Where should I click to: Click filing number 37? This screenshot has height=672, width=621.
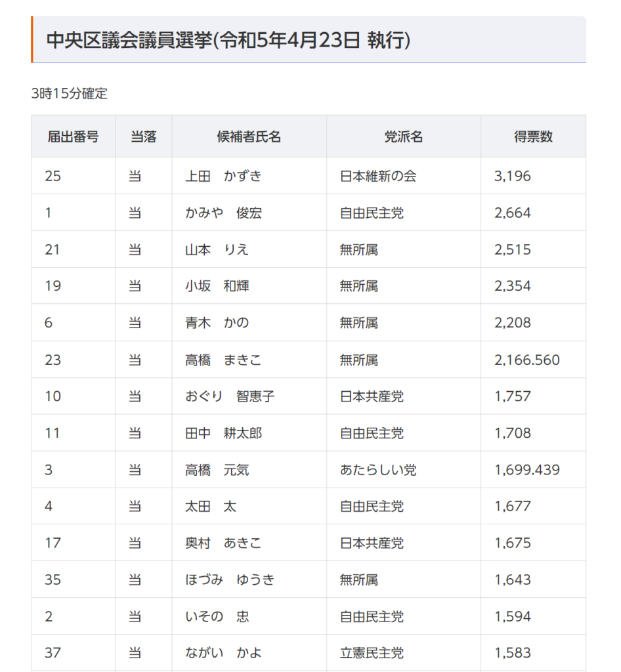pos(53,653)
